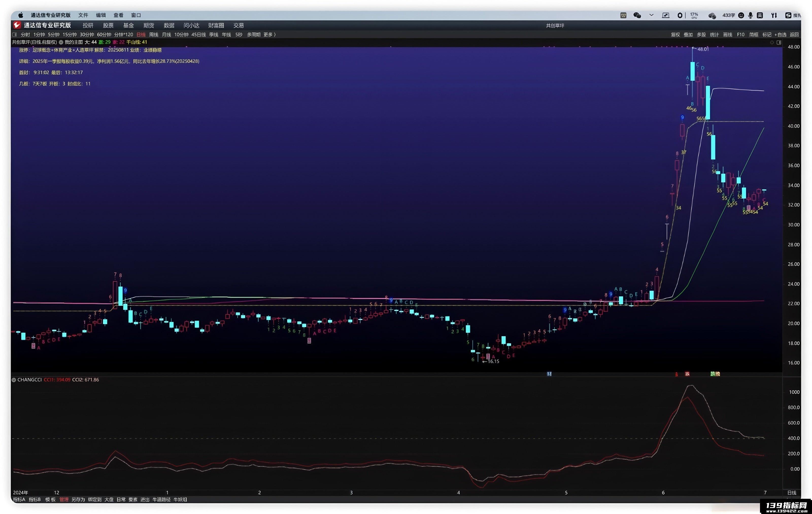Click the 返回 button
The image size is (812, 514).
[x=794, y=35]
